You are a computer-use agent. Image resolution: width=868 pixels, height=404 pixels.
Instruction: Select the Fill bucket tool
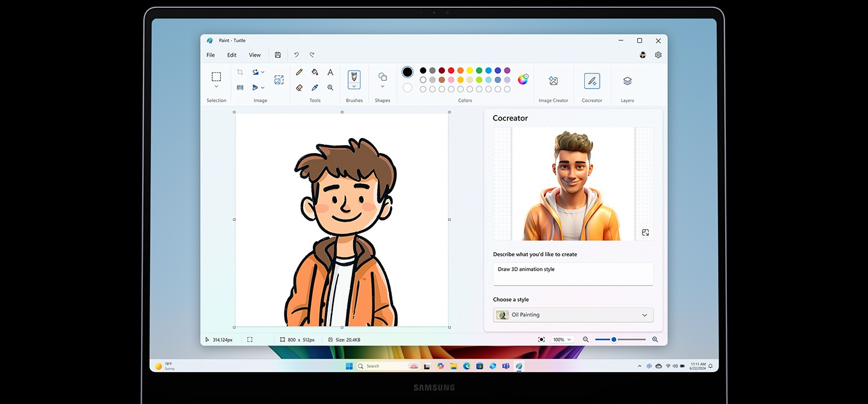tap(315, 72)
